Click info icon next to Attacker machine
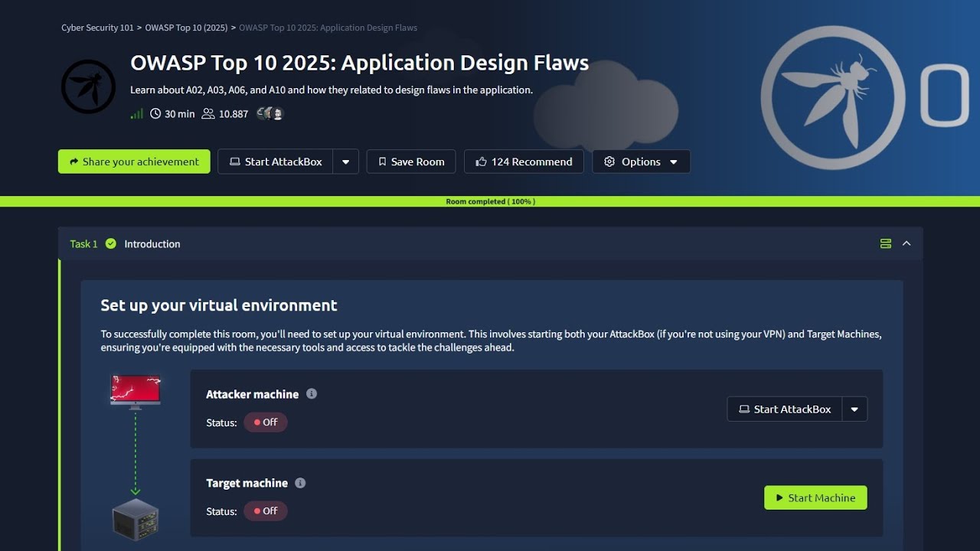980x551 pixels. tap(312, 393)
